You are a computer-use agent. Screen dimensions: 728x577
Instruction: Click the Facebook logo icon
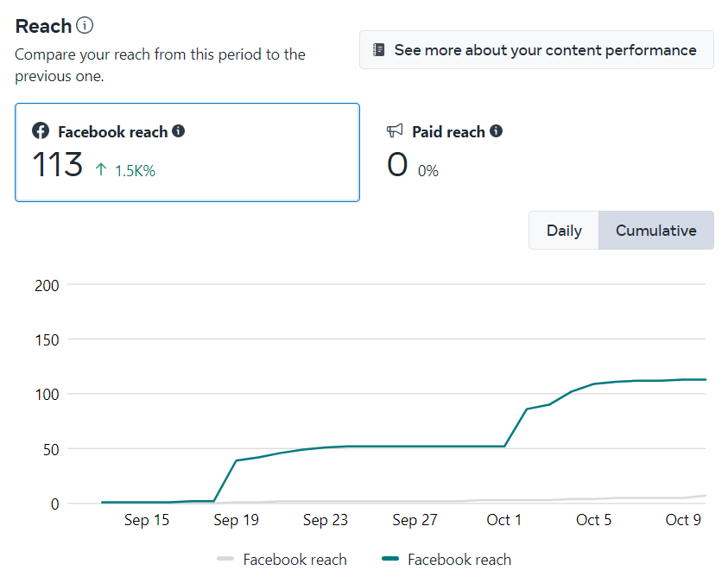(x=41, y=131)
